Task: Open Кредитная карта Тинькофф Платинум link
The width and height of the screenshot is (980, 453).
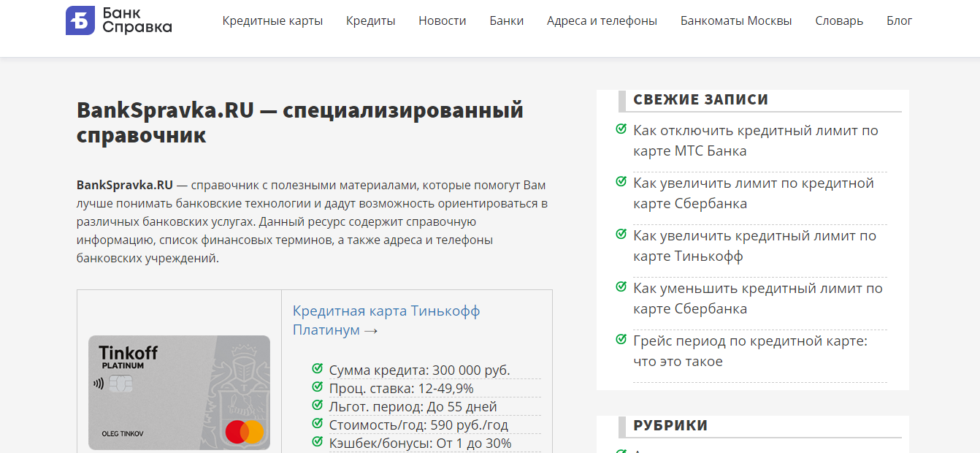Action: click(386, 320)
